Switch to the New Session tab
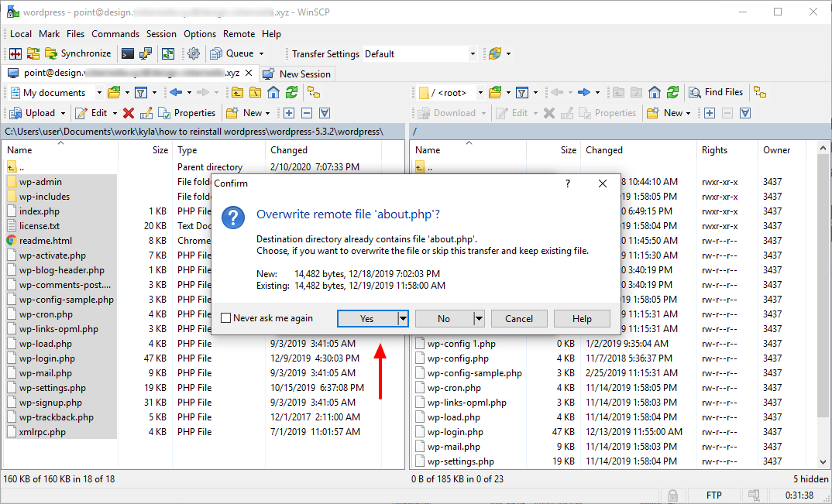832x504 pixels. point(297,74)
